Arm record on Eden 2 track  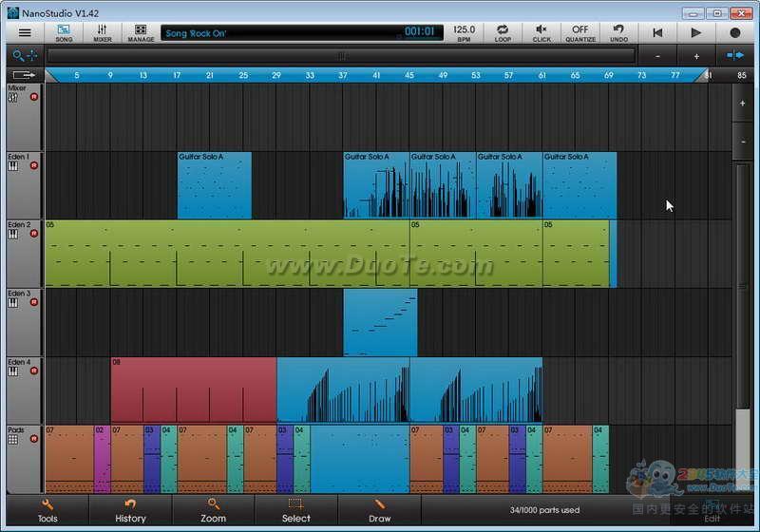[34, 234]
